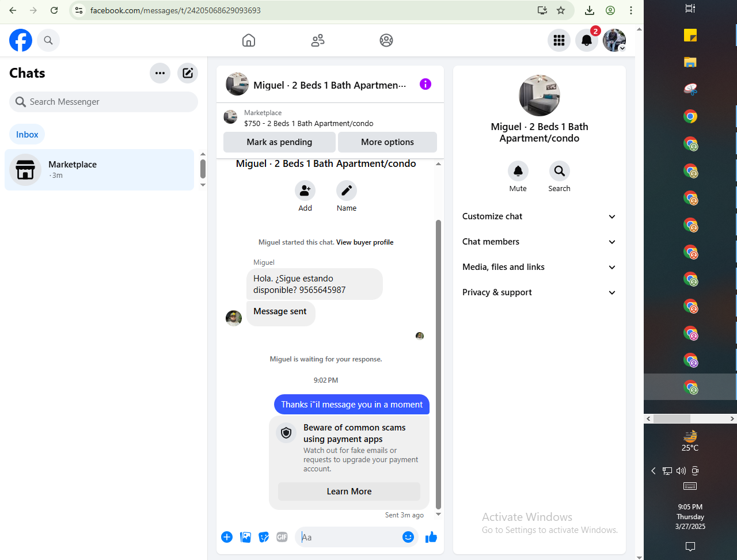Search in conversation from the info panel

(x=560, y=171)
